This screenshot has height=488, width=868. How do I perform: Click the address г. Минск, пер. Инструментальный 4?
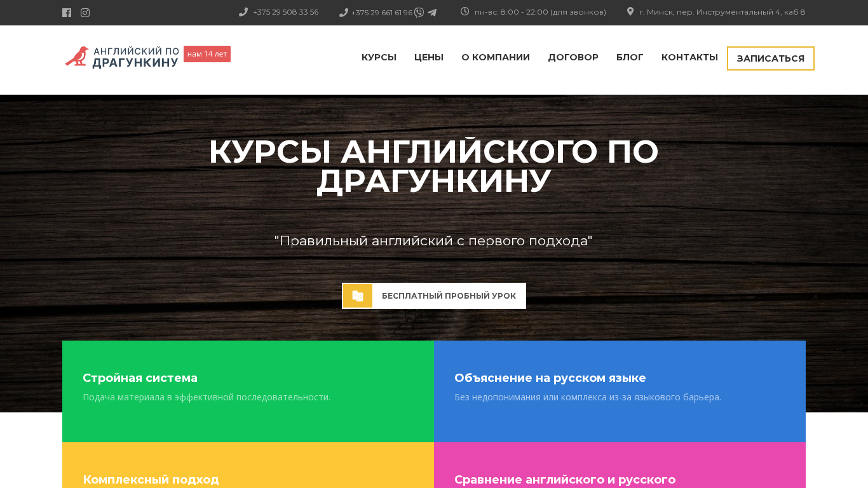[722, 12]
